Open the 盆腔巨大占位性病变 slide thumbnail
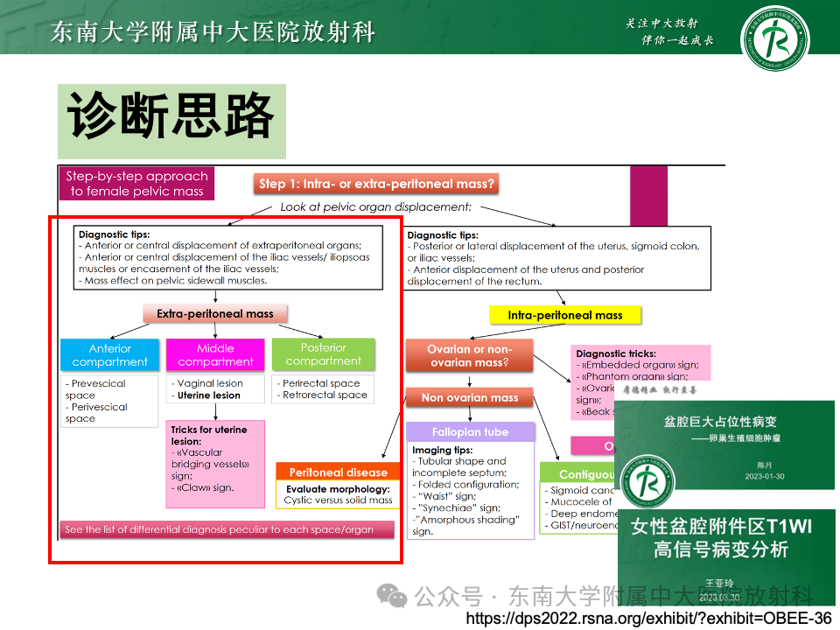This screenshot has height=630, width=840. click(x=724, y=444)
